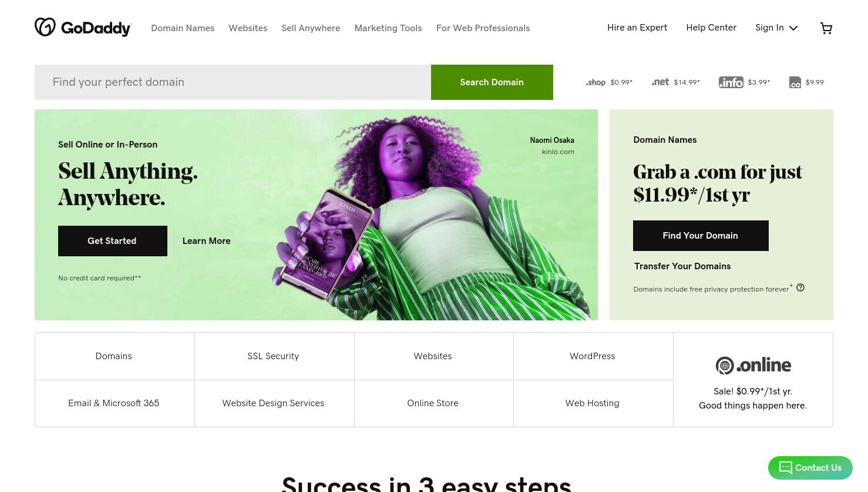Image resolution: width=868 pixels, height=492 pixels.
Task: Choose the .info domain badge
Action: (731, 82)
